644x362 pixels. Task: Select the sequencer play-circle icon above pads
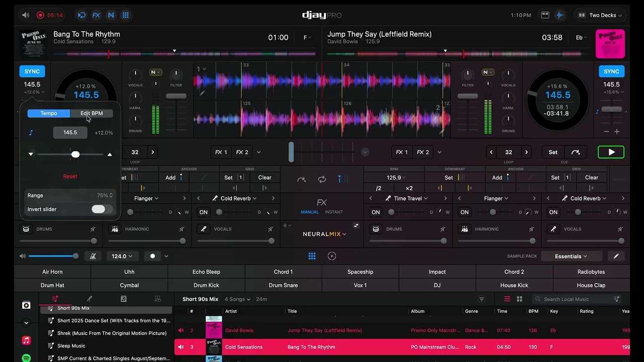[332, 256]
